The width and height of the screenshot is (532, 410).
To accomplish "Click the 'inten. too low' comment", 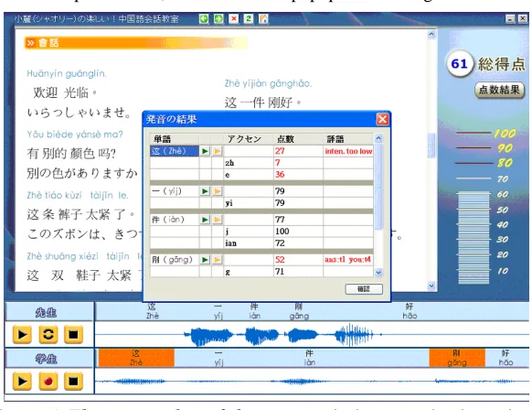I will coord(348,152).
